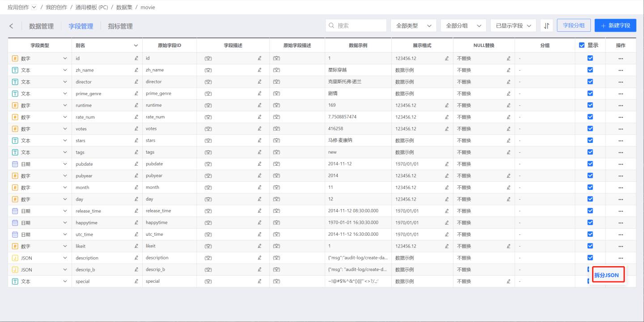644x322 pixels.
Task: Edit the alias of the zh_name field
Action: point(136,70)
